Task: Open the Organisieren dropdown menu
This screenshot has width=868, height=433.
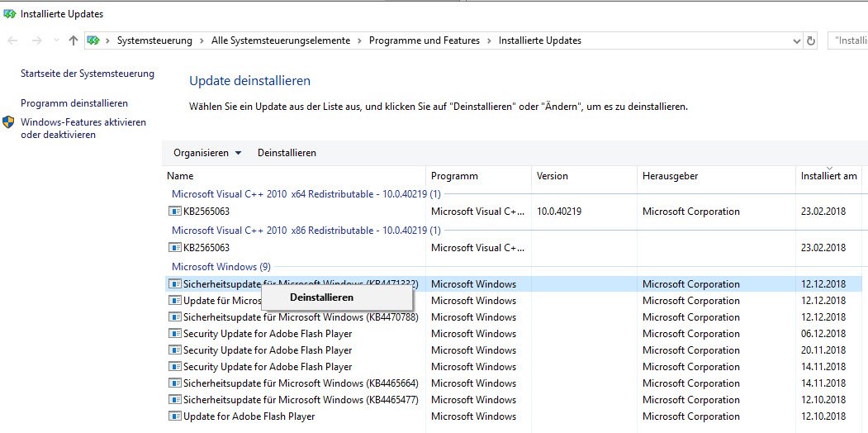Action: pos(206,153)
